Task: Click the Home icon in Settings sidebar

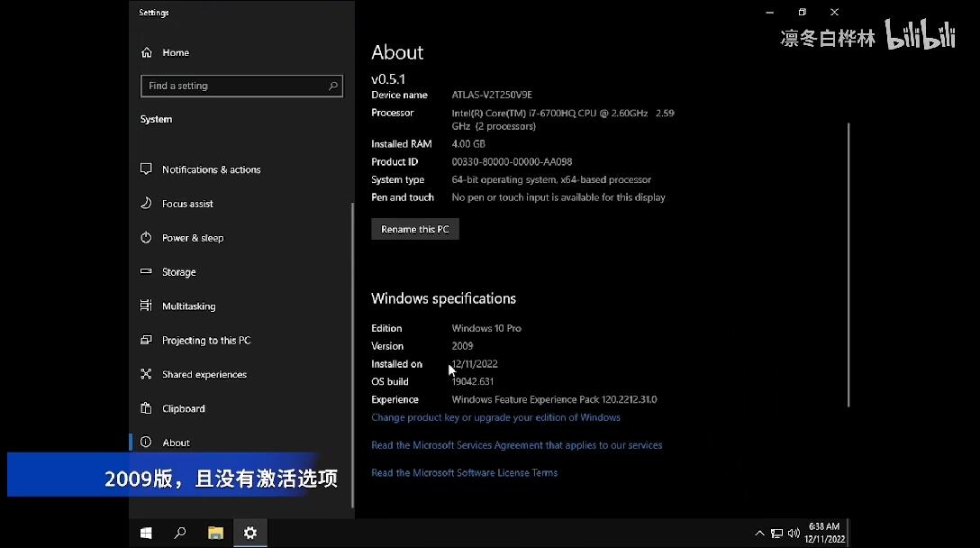Action: point(146,52)
